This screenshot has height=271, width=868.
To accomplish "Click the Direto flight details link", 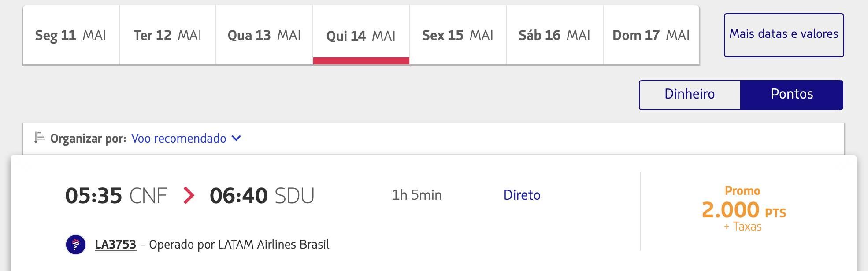I will (x=522, y=195).
